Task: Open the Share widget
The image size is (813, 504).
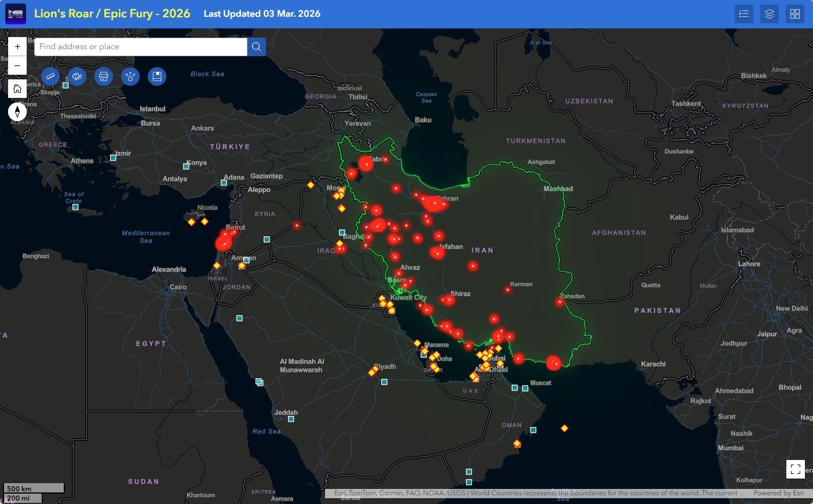Action: coord(130,76)
